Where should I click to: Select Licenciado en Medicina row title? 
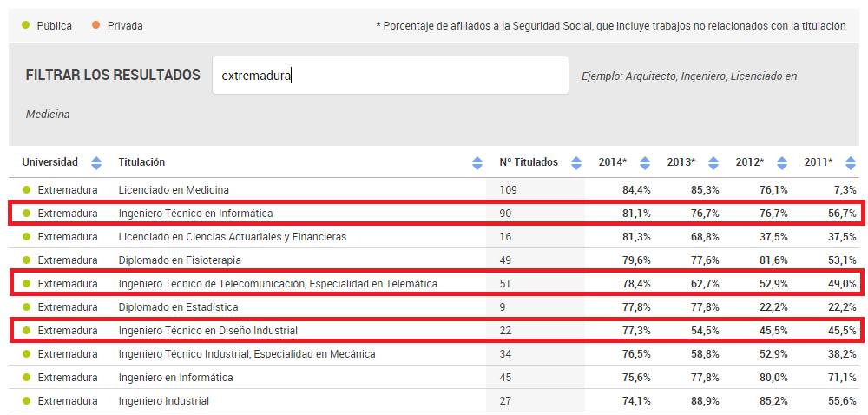(174, 190)
